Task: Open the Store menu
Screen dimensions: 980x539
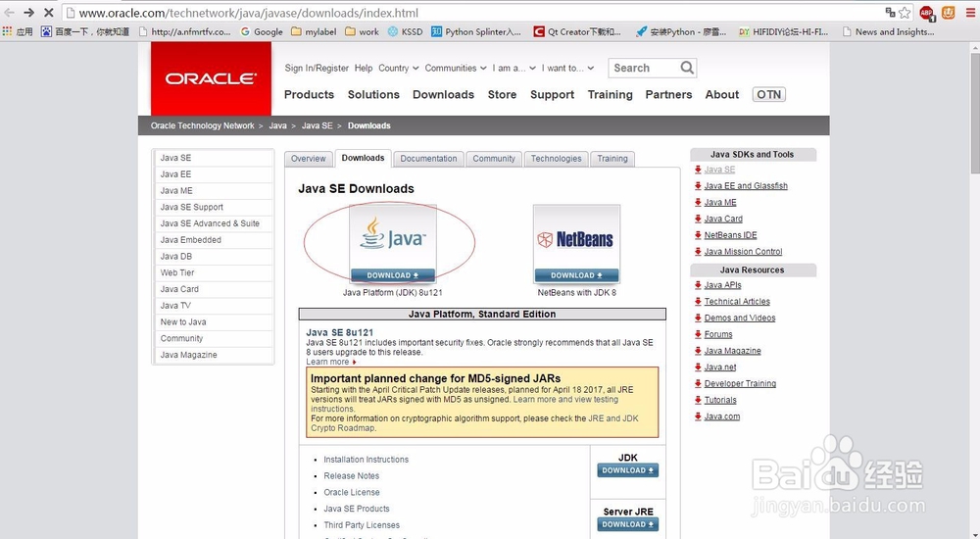Action: [502, 94]
